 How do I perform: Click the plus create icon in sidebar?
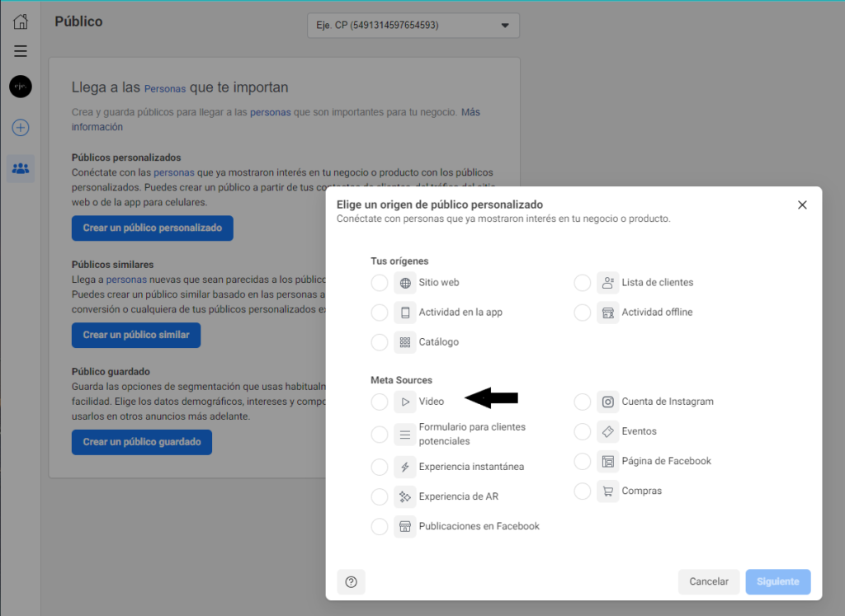pyautogui.click(x=21, y=128)
